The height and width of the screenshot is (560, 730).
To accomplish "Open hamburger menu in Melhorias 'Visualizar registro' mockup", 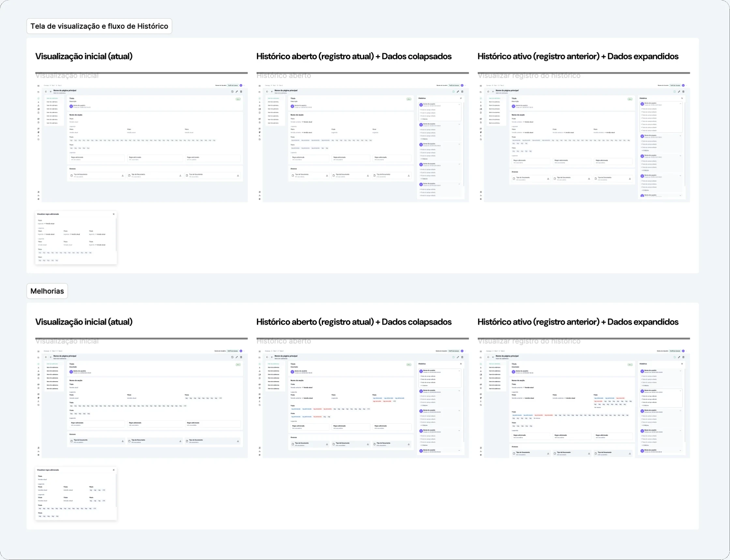I will click(481, 351).
